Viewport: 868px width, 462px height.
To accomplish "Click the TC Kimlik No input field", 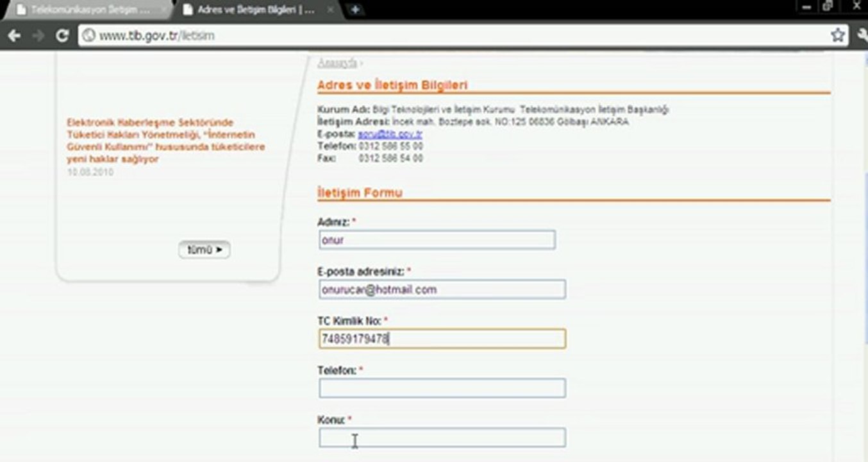I will click(442, 339).
